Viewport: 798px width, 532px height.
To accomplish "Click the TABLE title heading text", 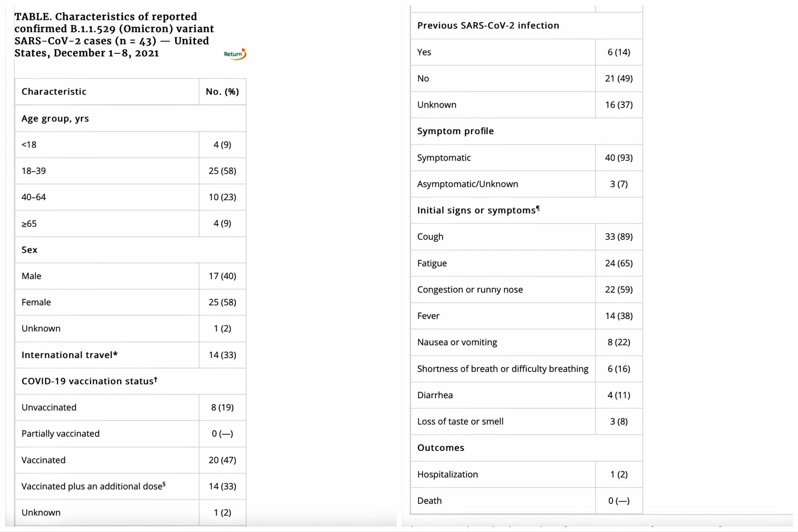I will point(114,35).
